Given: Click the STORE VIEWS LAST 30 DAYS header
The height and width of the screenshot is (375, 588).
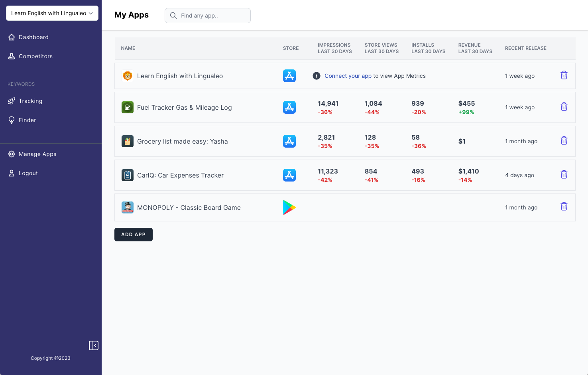Looking at the screenshot, I should (x=382, y=48).
